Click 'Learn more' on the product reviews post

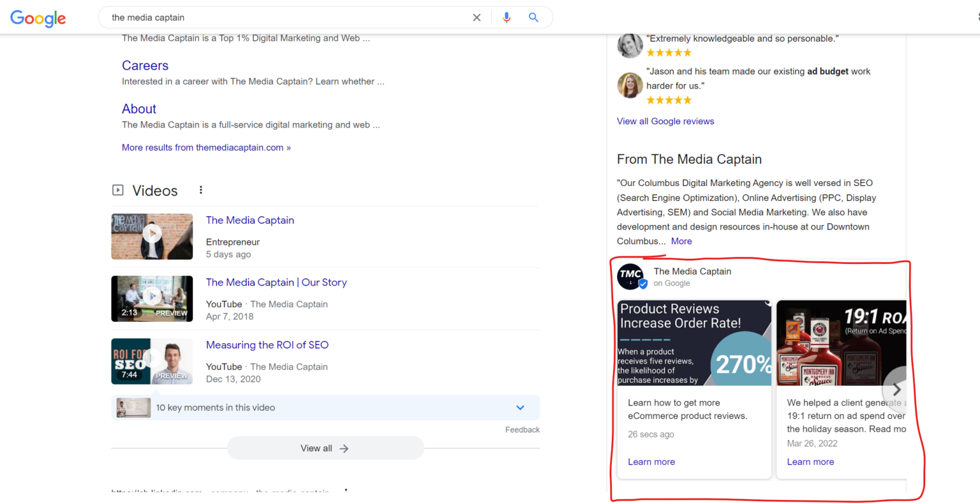[x=651, y=461]
